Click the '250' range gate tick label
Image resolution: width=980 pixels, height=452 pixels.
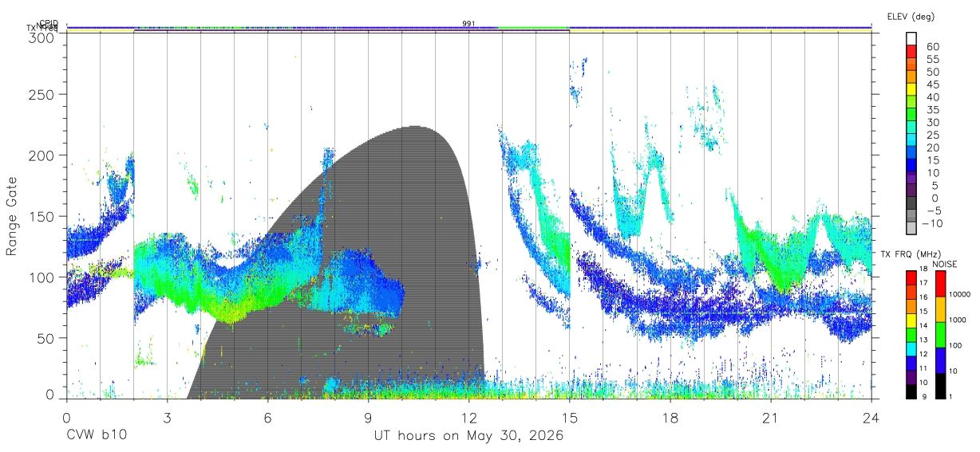click(x=41, y=95)
